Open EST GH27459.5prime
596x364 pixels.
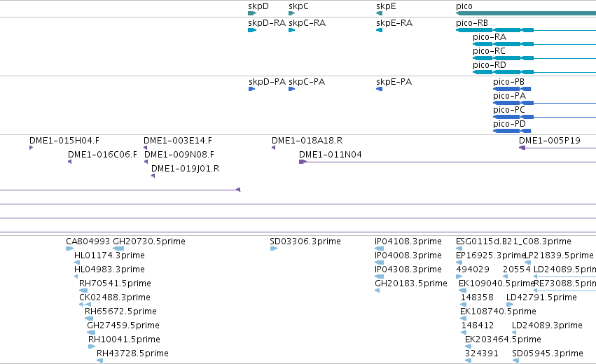pos(123,326)
